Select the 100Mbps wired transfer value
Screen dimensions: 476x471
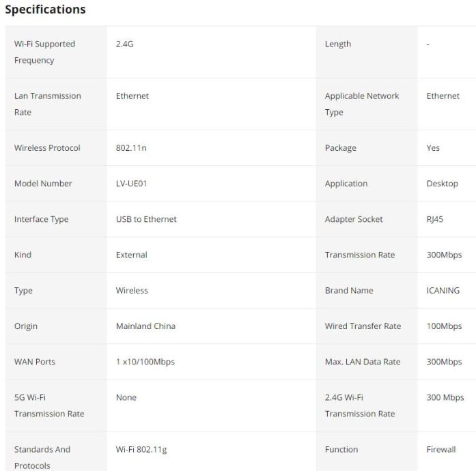click(444, 326)
